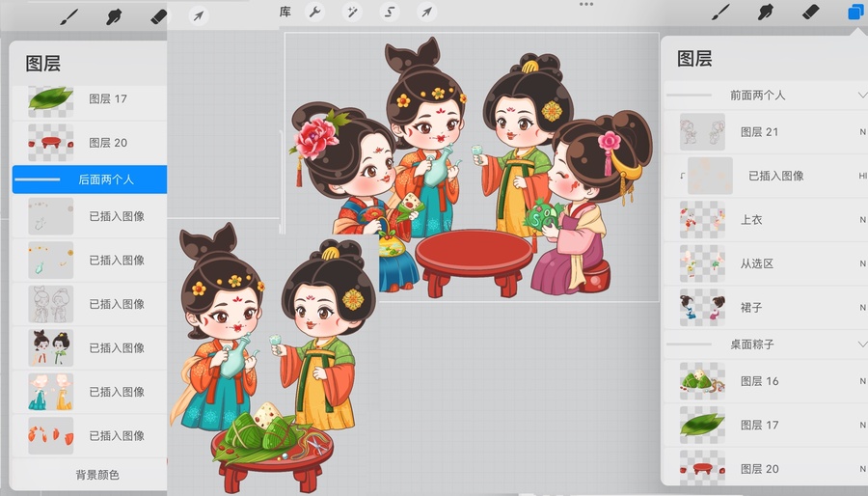Select the 后面两个人 layer group
This screenshot has width=868, height=496.
(x=90, y=179)
